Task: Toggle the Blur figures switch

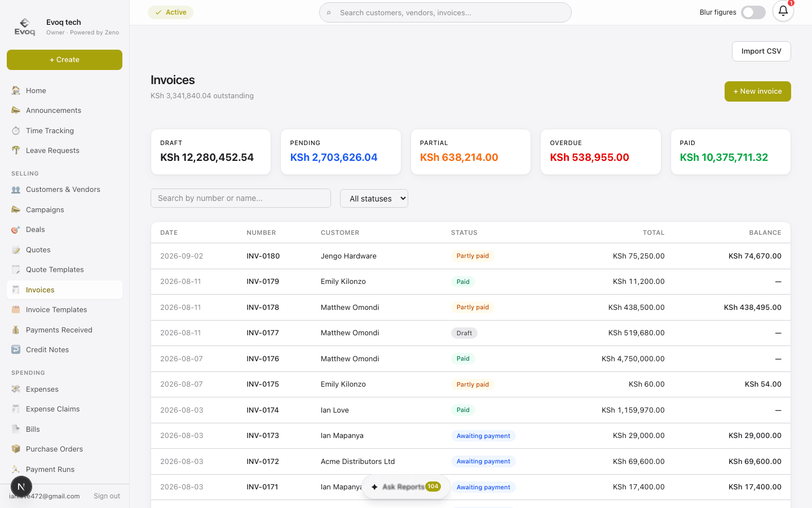Action: coord(753,12)
